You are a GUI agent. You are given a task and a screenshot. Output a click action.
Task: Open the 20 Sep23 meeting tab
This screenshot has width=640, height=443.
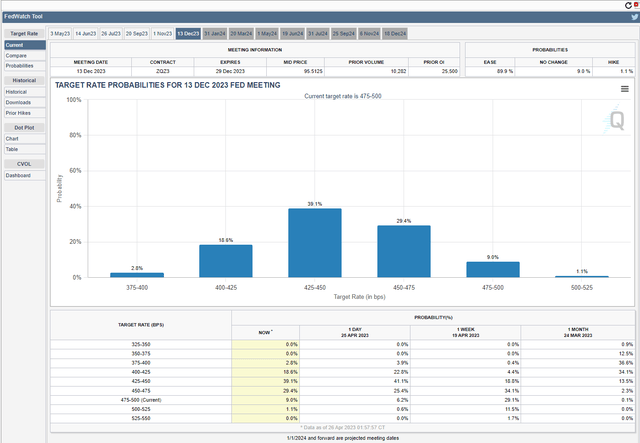(x=137, y=33)
